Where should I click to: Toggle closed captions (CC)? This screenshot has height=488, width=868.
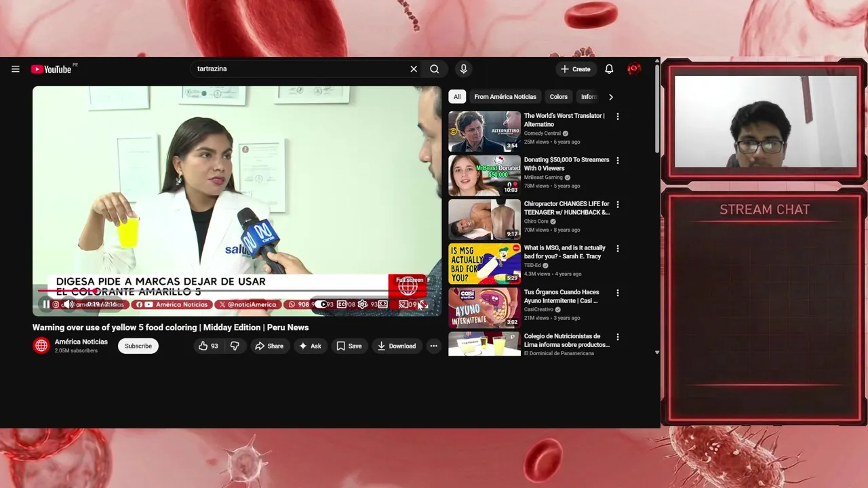click(x=342, y=304)
